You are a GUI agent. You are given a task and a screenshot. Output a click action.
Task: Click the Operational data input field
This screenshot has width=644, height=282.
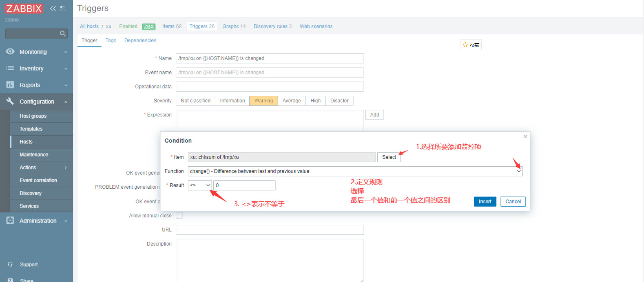270,86
